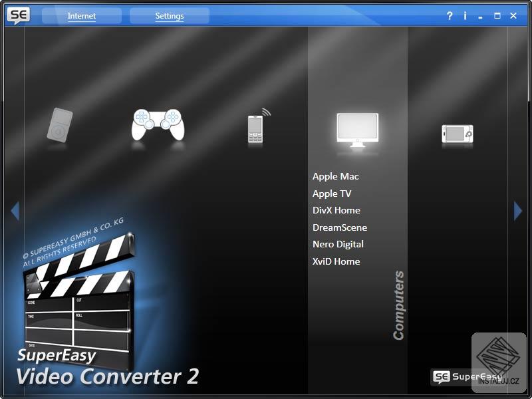Choose the DreamScene profile
Viewport: 532px width, 399px height.
(340, 227)
